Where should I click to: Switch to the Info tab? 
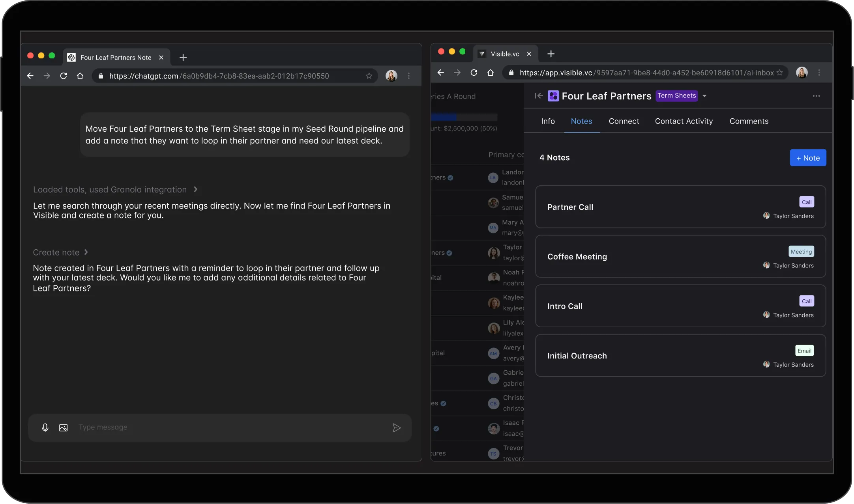click(x=548, y=121)
